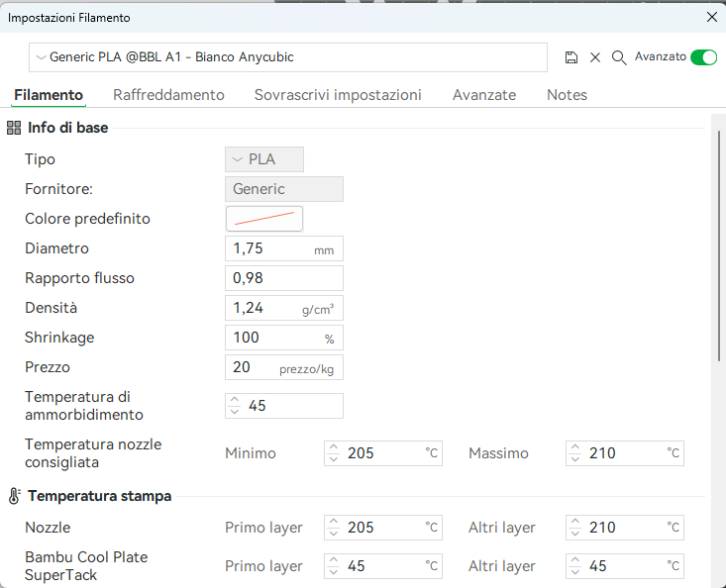Go to the Notes tab
Viewport: 726px width, 588px height.
tap(567, 95)
